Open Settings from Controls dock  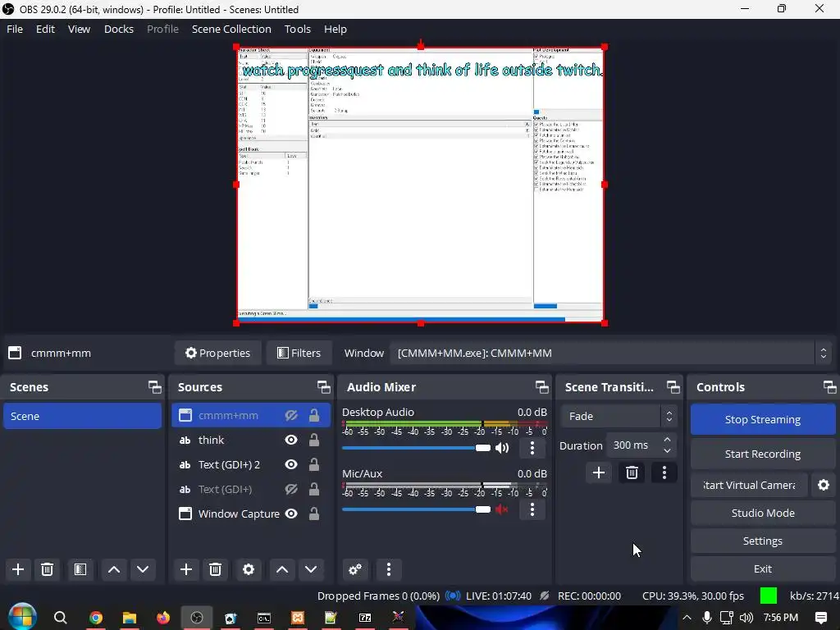click(x=763, y=541)
